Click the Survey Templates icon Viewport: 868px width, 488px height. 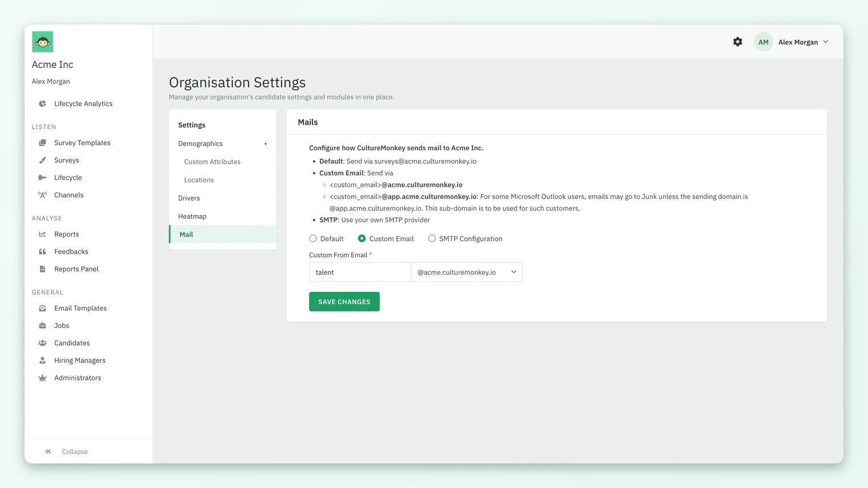coord(42,143)
